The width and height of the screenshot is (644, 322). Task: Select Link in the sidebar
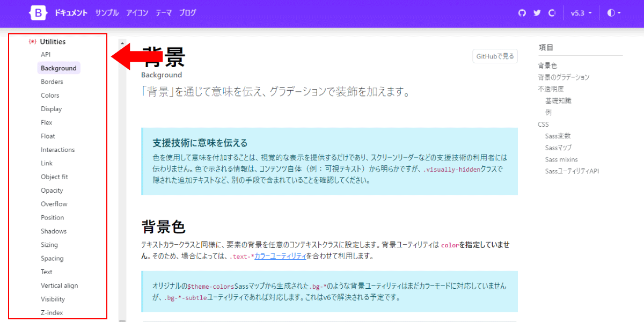click(x=47, y=163)
